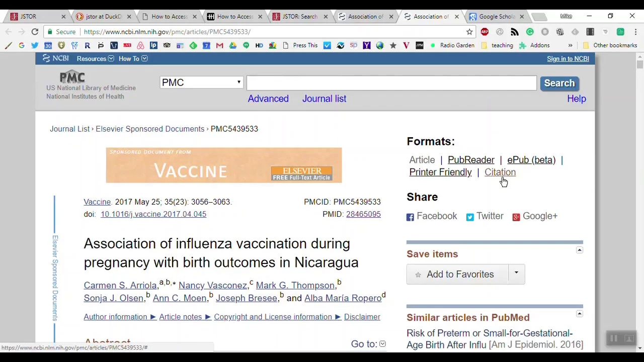Click the Add to Favorites button
The width and height of the screenshot is (644, 362).
coord(457,274)
